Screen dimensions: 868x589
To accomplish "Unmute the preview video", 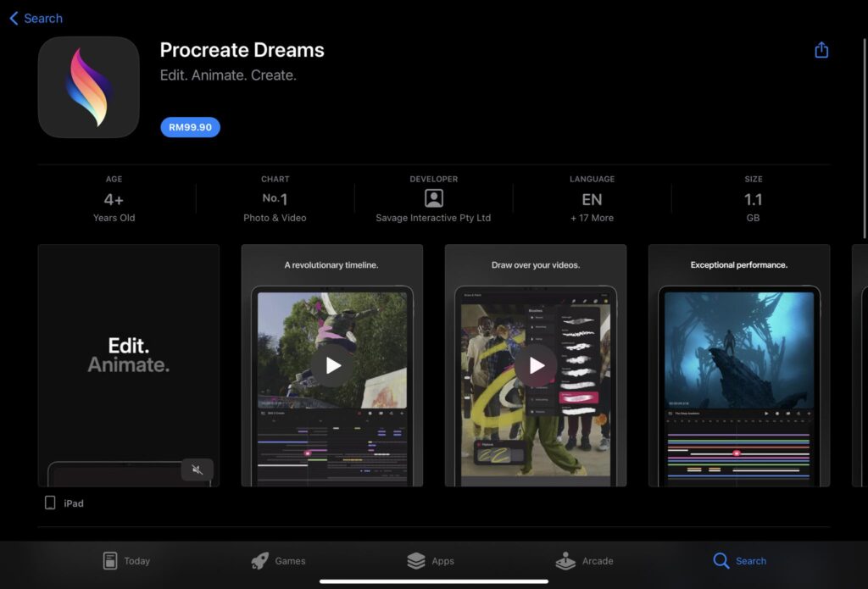I will coord(197,470).
